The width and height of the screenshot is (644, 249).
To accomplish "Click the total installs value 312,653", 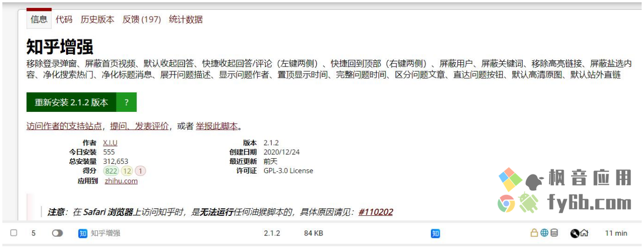I will (x=116, y=161).
